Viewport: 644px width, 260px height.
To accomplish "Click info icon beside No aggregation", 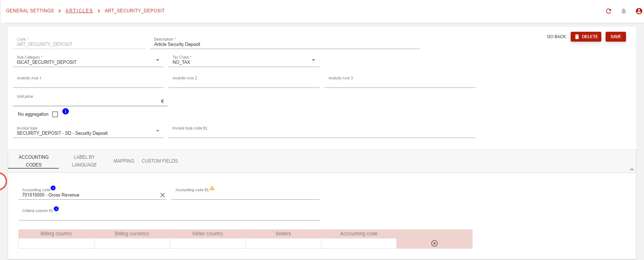I will tap(66, 111).
